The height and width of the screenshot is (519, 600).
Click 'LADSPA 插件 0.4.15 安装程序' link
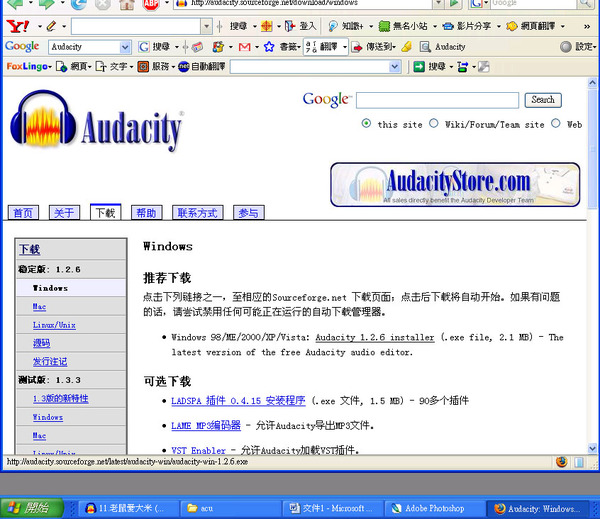coord(238,401)
